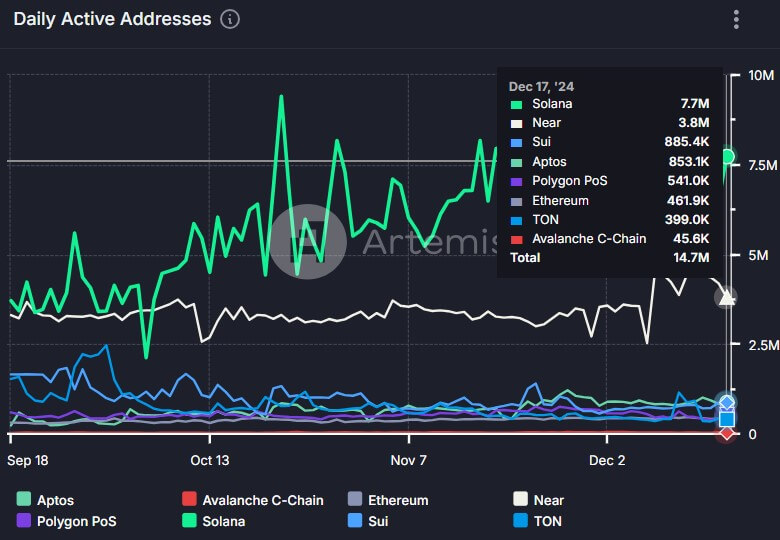Click the Oct 13 x-axis date label
Screen dimensions: 780x540
pyautogui.click(x=210, y=460)
